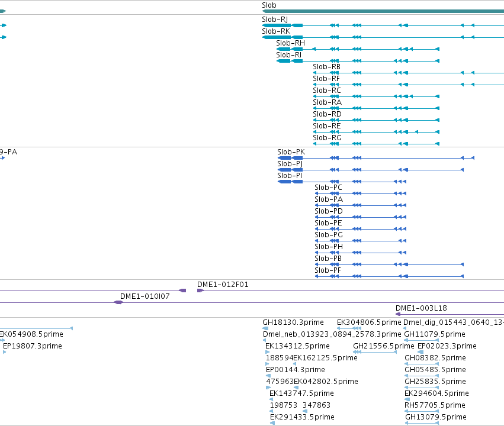Click the EK294604.5prime EST label
The image size is (504, 426).
[x=436, y=393]
